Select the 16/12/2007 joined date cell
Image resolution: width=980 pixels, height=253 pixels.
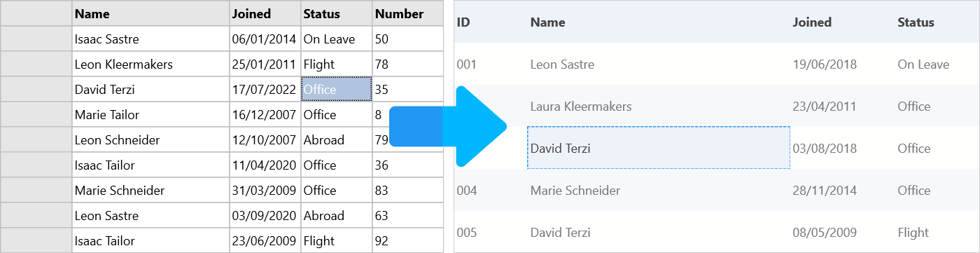click(265, 115)
